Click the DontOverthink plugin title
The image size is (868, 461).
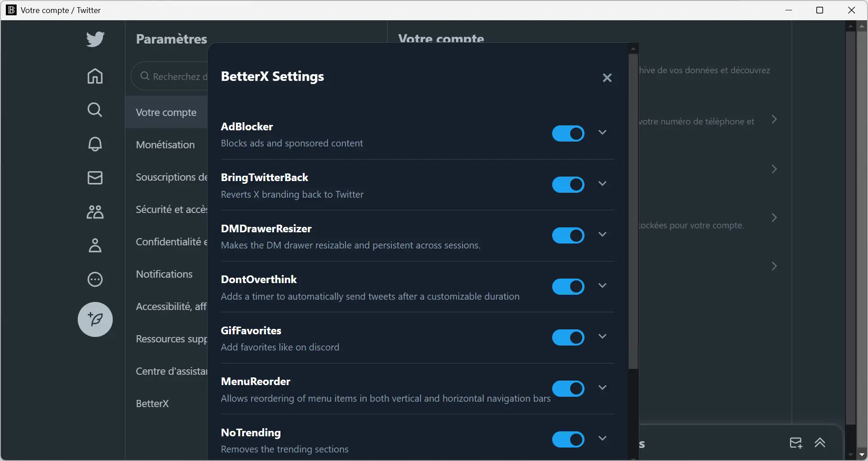[x=259, y=279]
